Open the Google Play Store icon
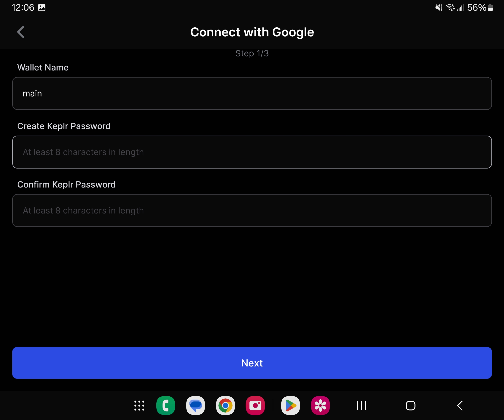The image size is (504, 420). (x=290, y=406)
